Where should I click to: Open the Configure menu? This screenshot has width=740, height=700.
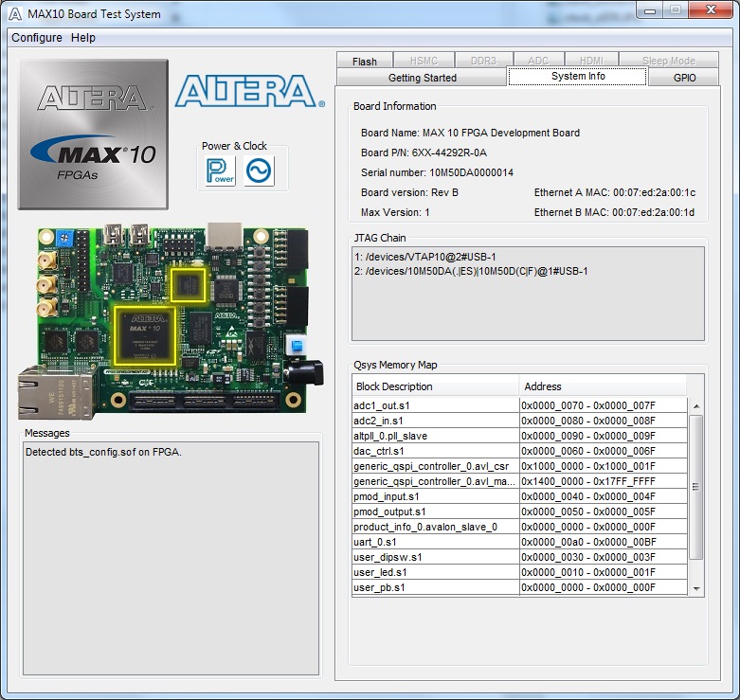tap(37, 38)
